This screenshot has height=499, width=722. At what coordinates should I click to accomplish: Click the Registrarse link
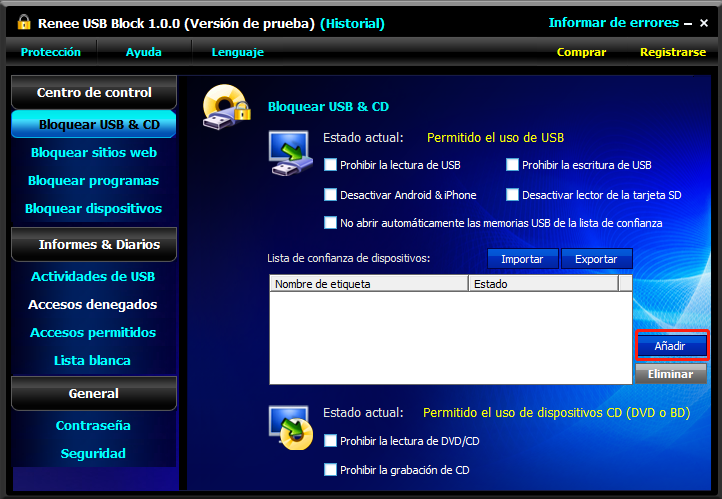(x=672, y=52)
